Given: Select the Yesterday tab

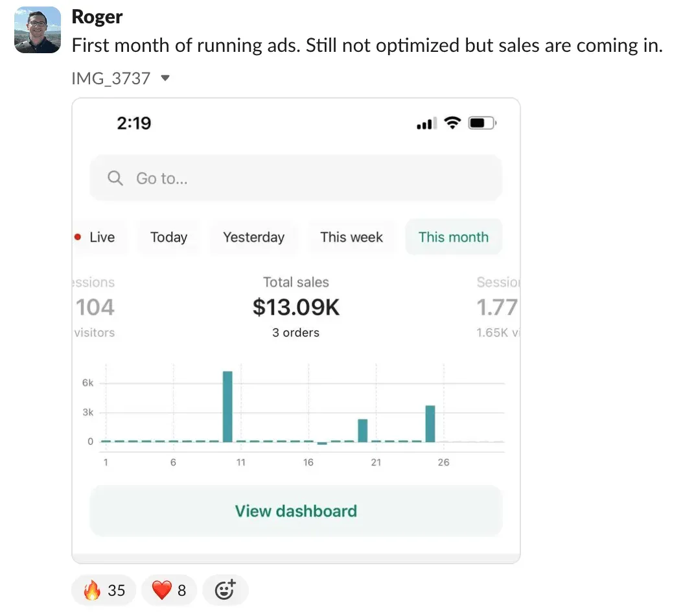Looking at the screenshot, I should tap(253, 237).
